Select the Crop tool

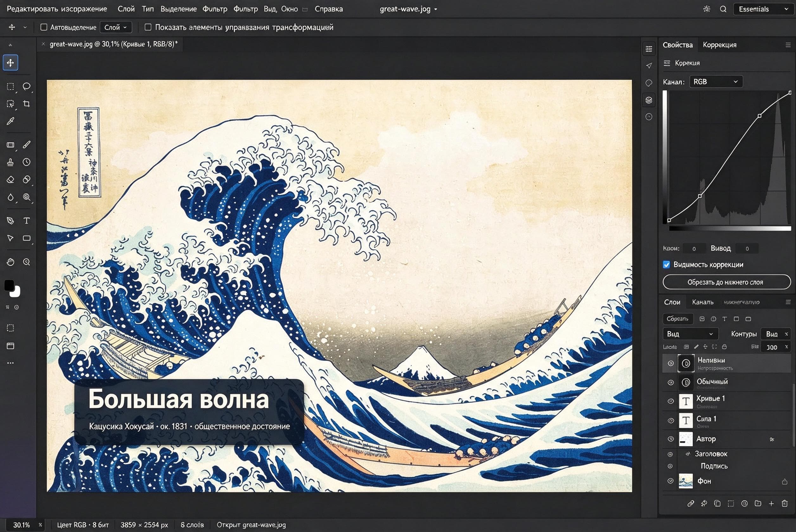(x=27, y=104)
